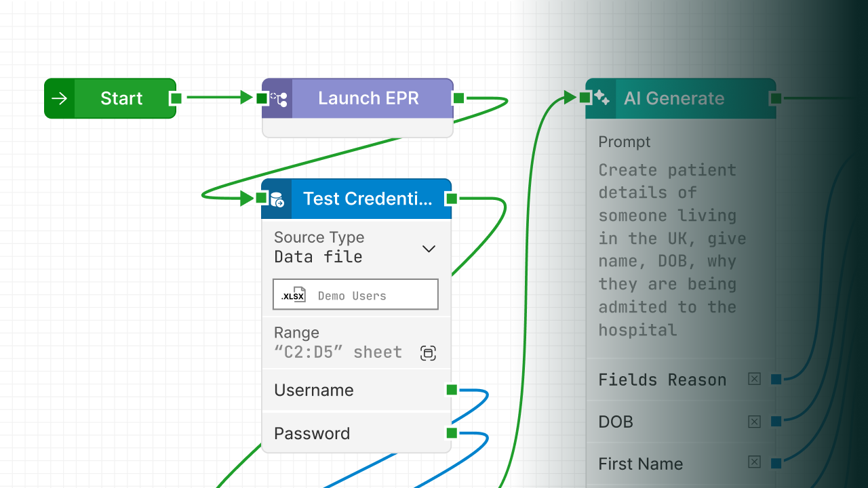Click the AI Generate sparkle icon

pyautogui.click(x=601, y=98)
